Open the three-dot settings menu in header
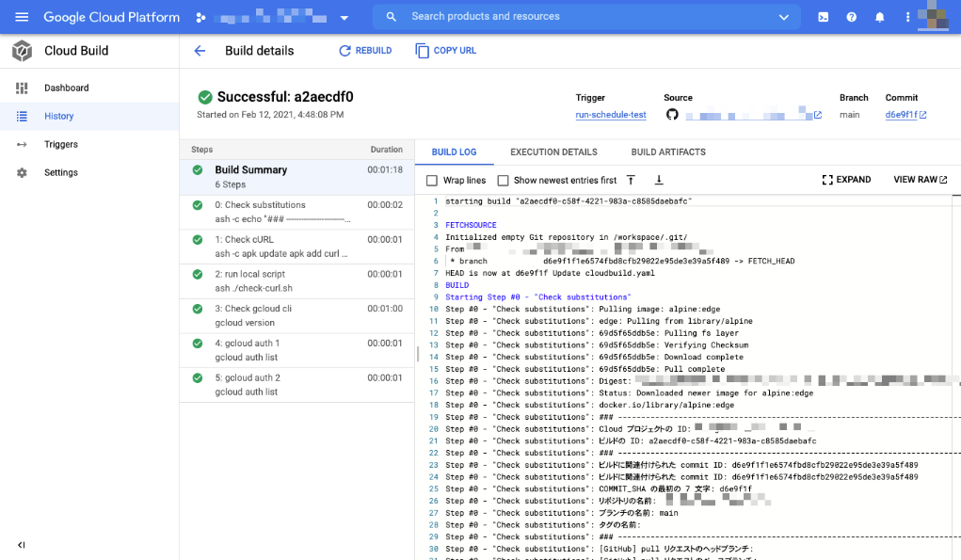 (907, 17)
